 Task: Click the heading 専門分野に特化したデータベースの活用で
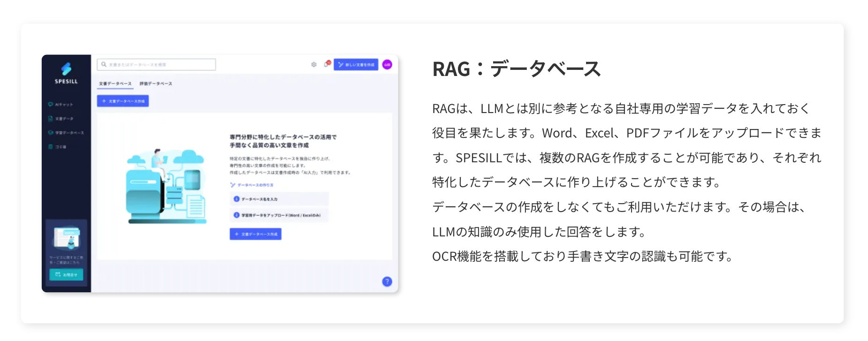coord(283,137)
